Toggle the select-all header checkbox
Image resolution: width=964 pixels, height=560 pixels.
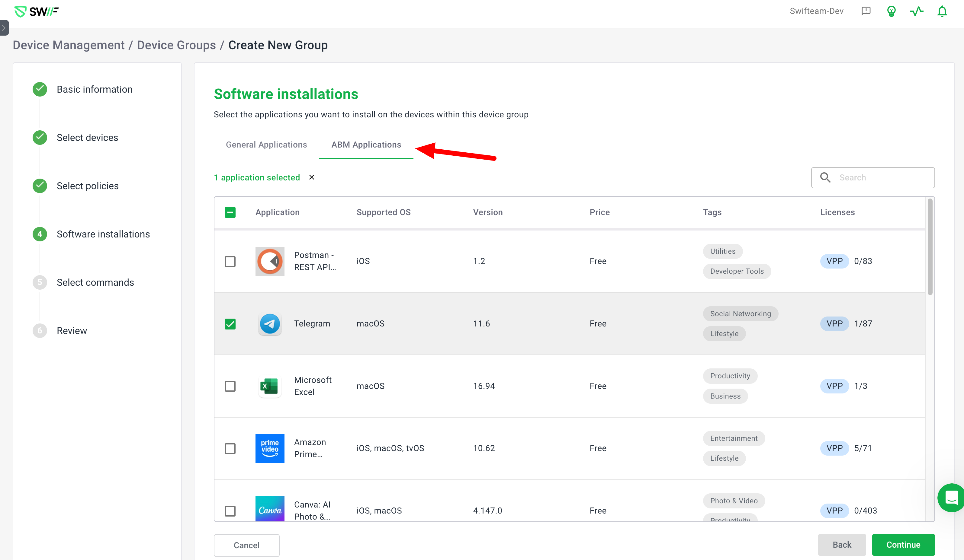[230, 212]
